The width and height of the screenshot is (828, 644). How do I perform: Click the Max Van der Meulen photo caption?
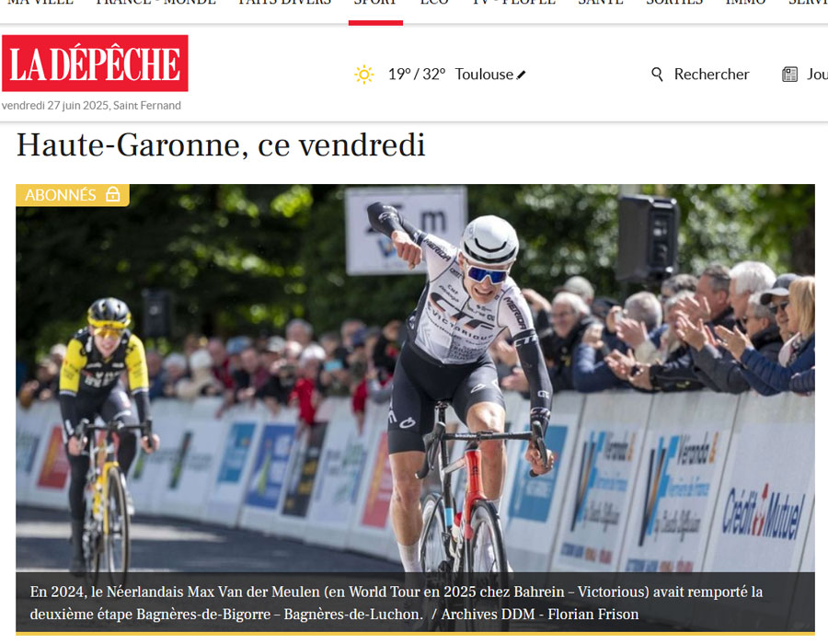[396, 603]
